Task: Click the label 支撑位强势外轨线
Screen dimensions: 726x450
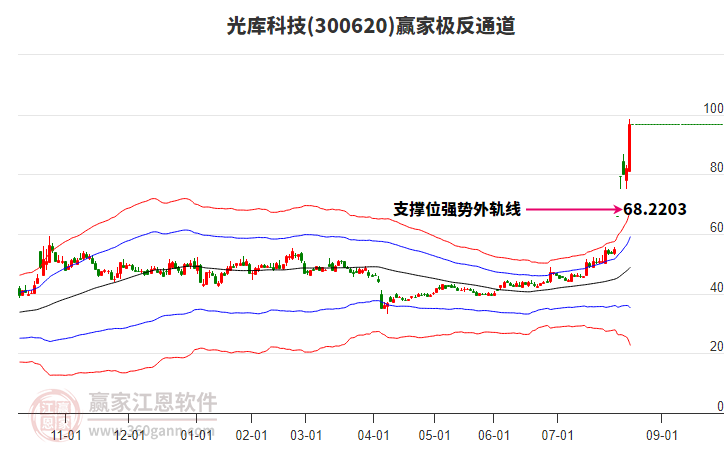Action: click(x=457, y=209)
